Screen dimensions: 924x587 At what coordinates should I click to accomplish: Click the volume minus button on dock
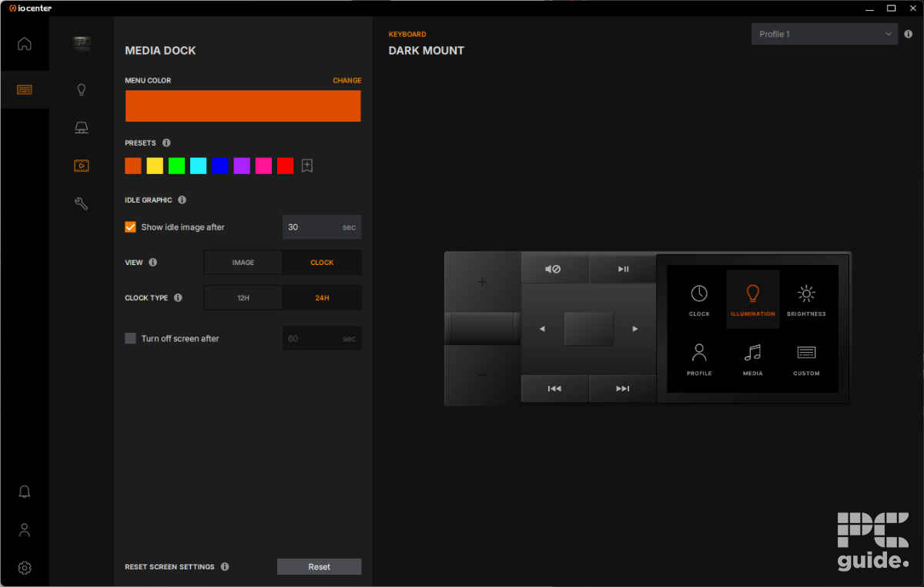click(483, 375)
